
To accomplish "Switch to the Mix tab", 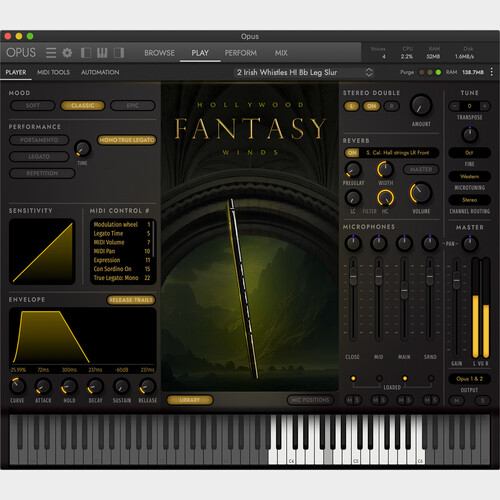I will coord(281,53).
